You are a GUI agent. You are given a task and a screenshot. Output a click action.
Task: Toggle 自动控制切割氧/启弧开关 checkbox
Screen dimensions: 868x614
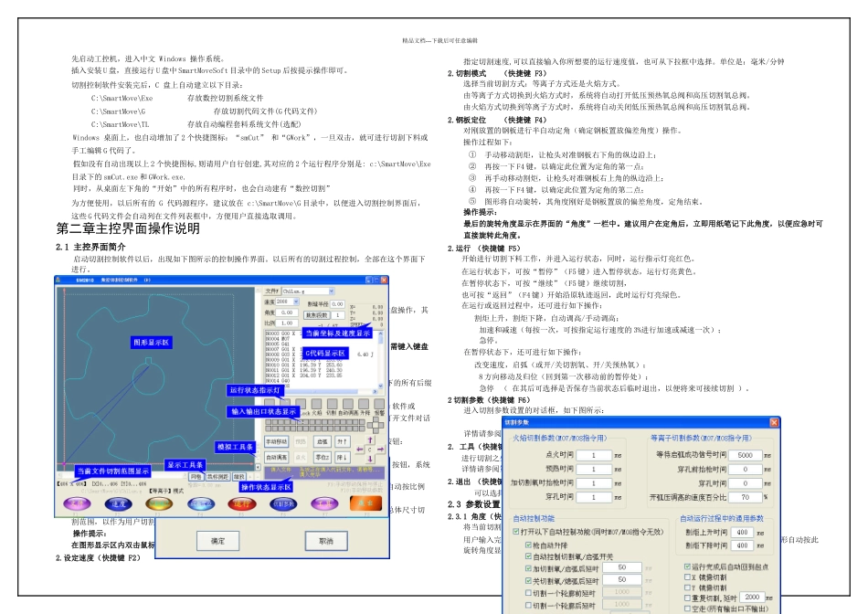[529, 556]
